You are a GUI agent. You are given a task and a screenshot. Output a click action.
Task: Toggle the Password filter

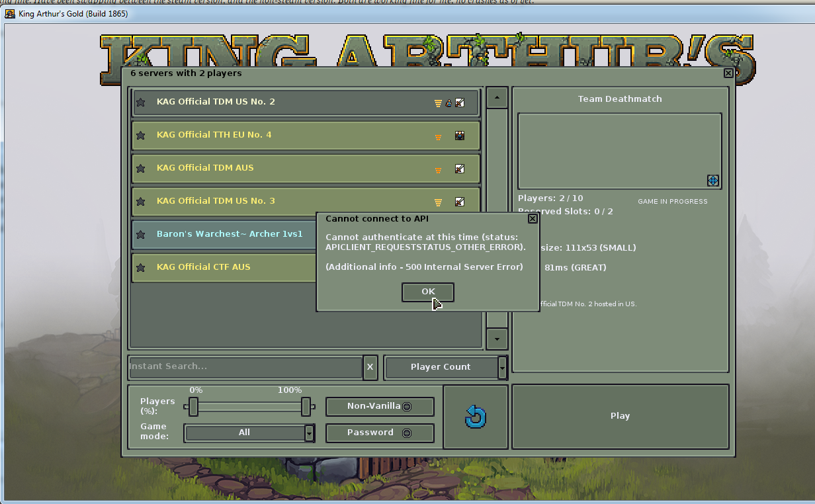(x=380, y=433)
